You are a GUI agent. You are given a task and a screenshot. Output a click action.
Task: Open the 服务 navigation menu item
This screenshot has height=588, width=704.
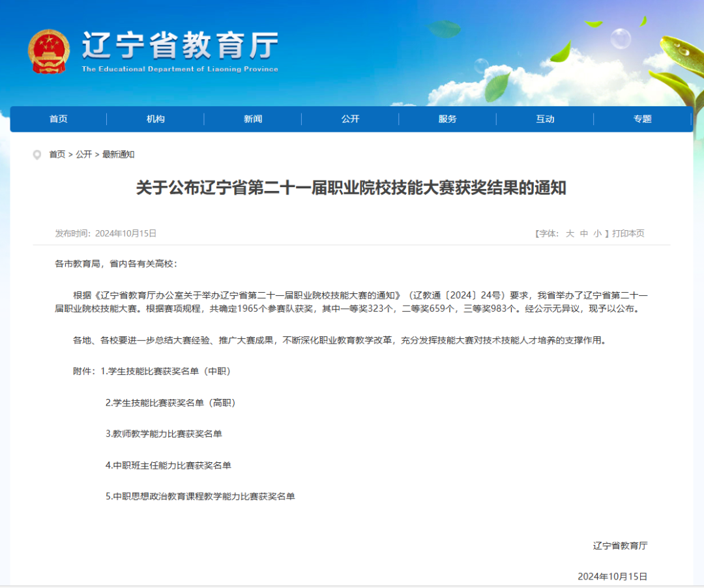tap(448, 119)
